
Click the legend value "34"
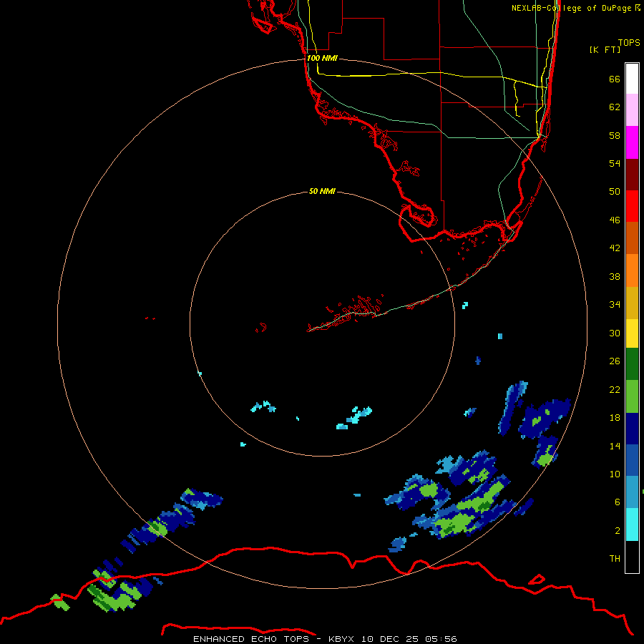[615, 305]
